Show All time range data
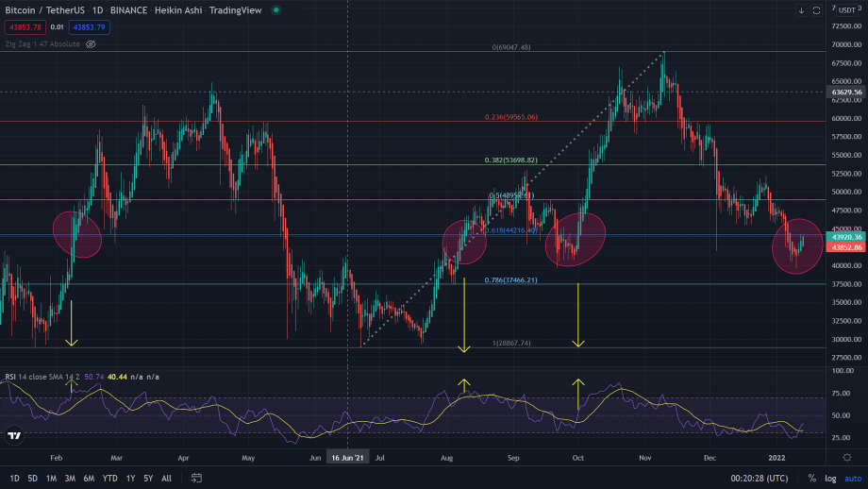 pyautogui.click(x=167, y=478)
